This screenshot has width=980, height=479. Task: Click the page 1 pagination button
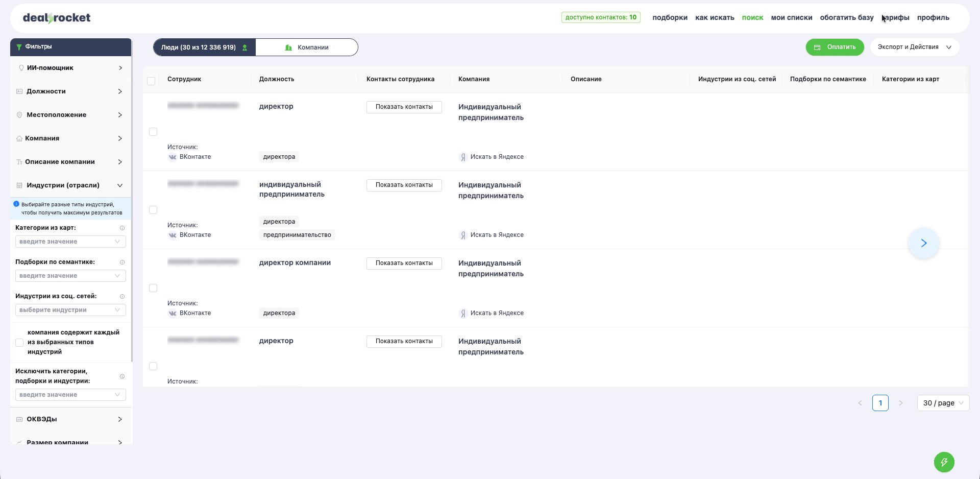pos(880,403)
